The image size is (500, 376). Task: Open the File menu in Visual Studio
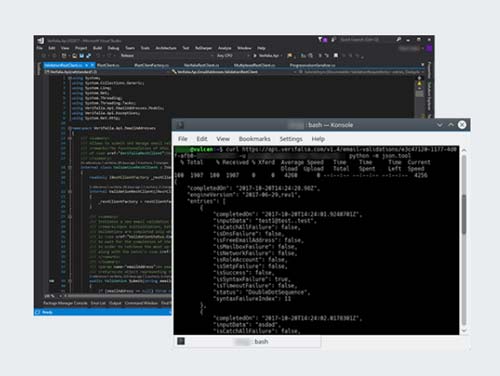(40, 48)
